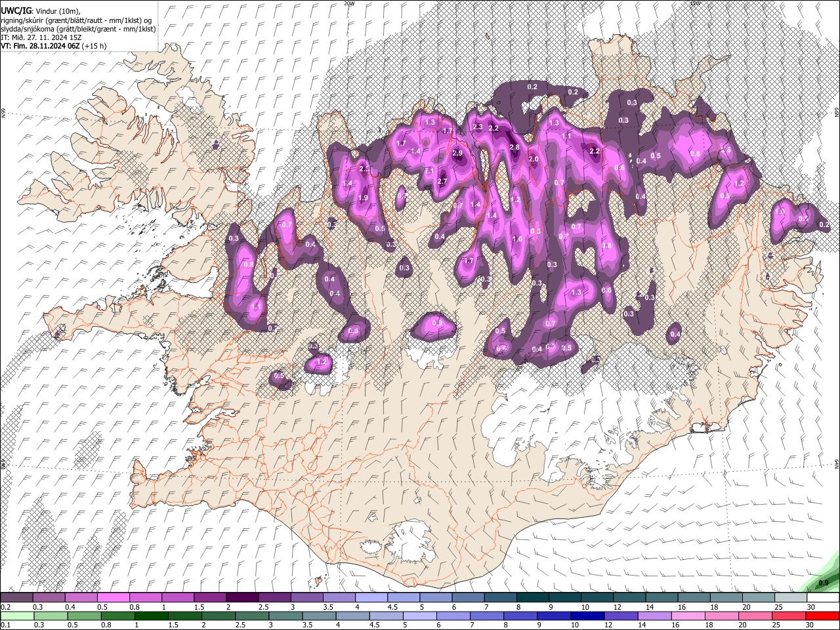
Task: Click the lavender 14 swatch in lower legend row
Action: 655,616
